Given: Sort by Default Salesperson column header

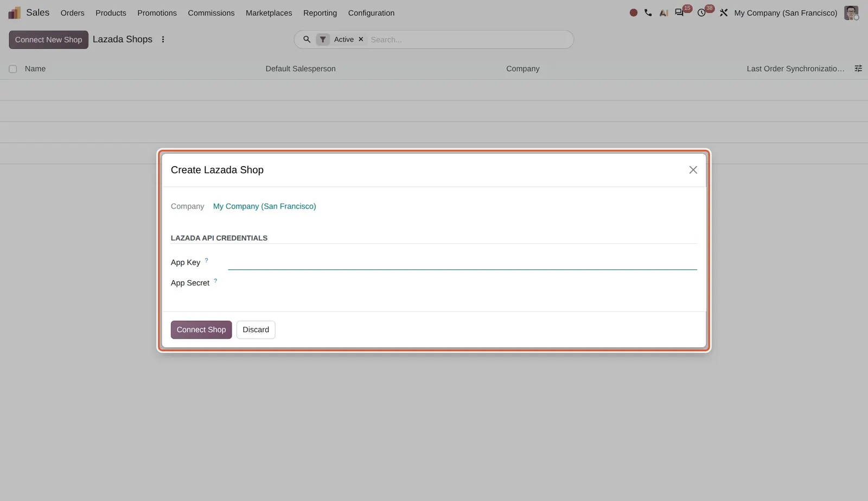Looking at the screenshot, I should pyautogui.click(x=301, y=68).
